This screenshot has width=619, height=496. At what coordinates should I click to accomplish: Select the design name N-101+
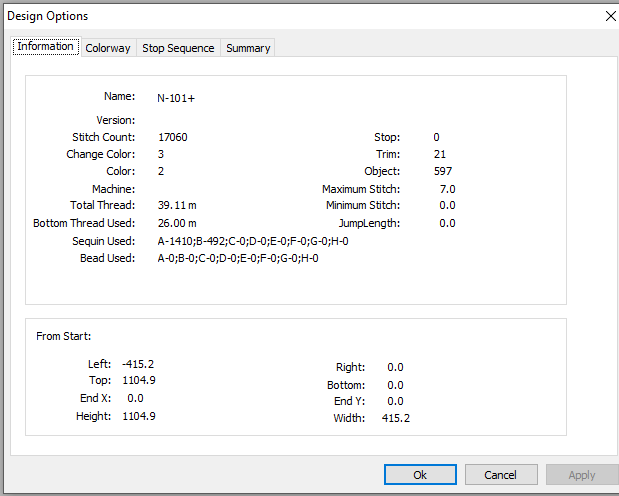click(x=176, y=98)
